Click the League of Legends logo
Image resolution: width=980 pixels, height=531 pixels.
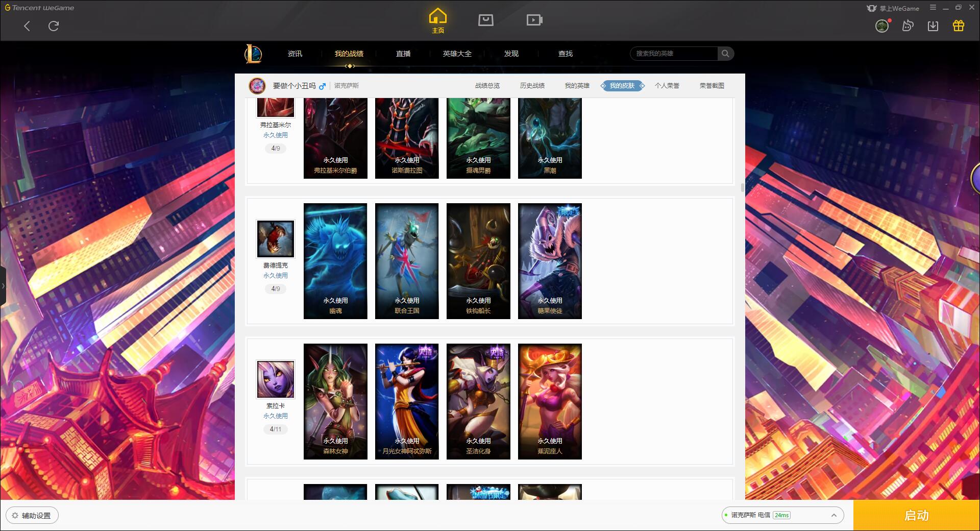254,54
